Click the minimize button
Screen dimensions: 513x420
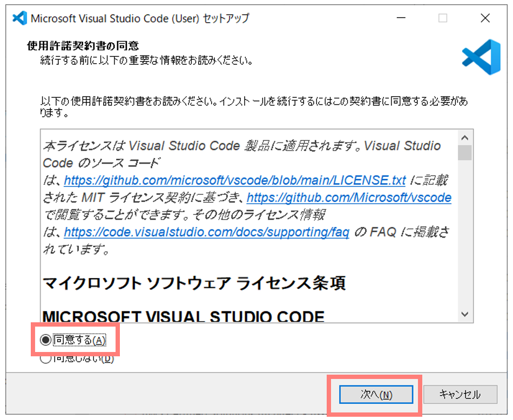401,18
